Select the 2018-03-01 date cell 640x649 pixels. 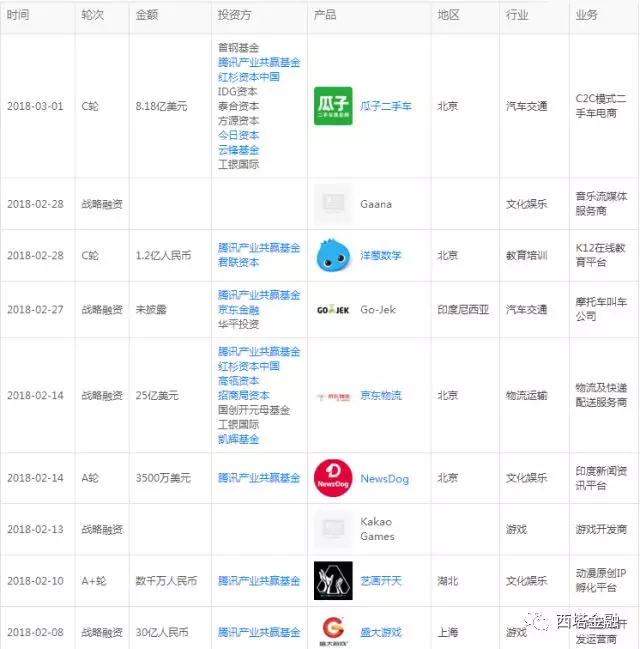(35, 106)
